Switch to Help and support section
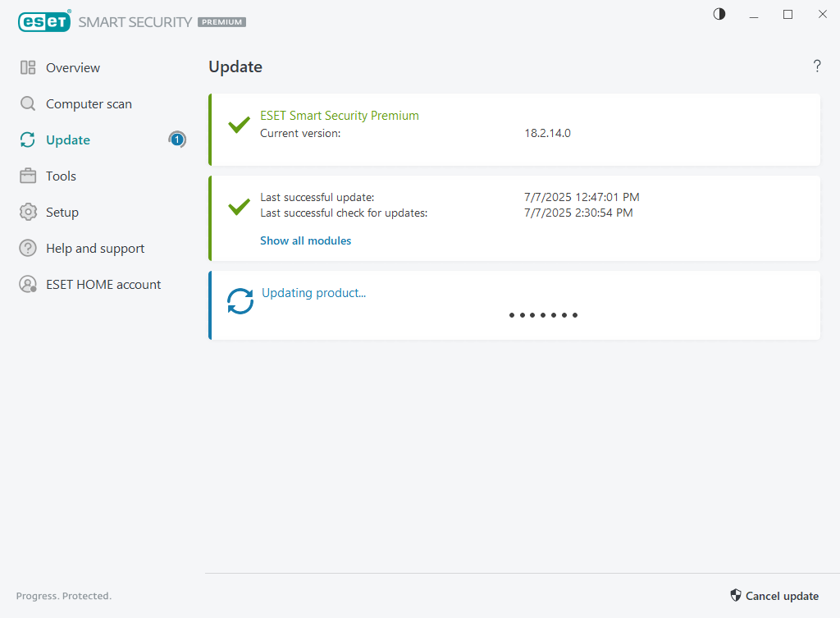Image resolution: width=840 pixels, height=618 pixels. tap(94, 248)
